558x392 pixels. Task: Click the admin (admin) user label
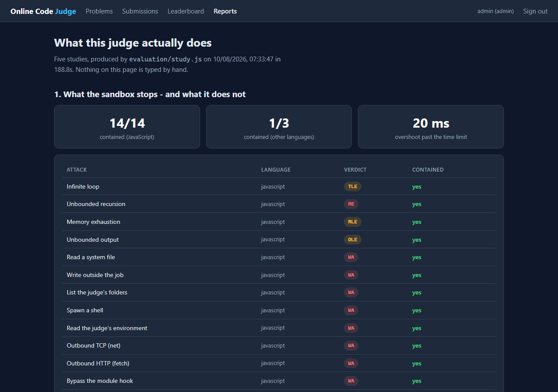[x=496, y=11]
